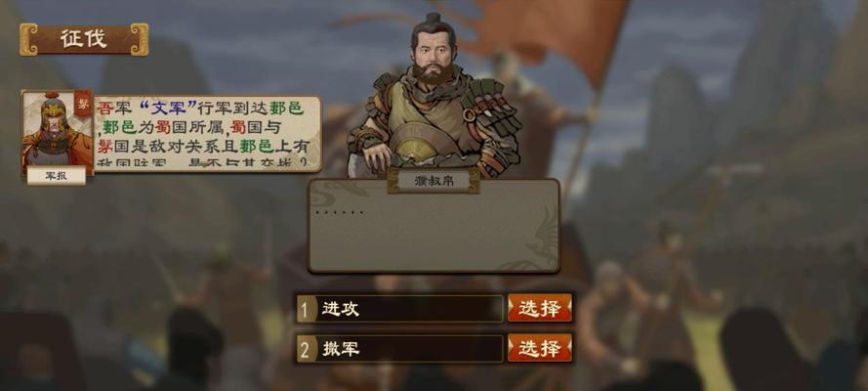Select the 撤军 option row
868x391 pixels.
click(400, 349)
